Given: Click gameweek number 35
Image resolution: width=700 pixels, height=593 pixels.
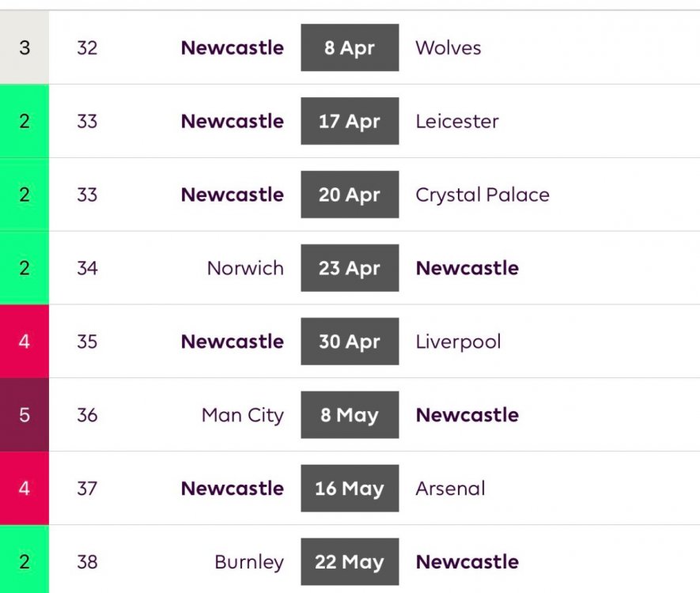Looking at the screenshot, I should coord(87,342).
